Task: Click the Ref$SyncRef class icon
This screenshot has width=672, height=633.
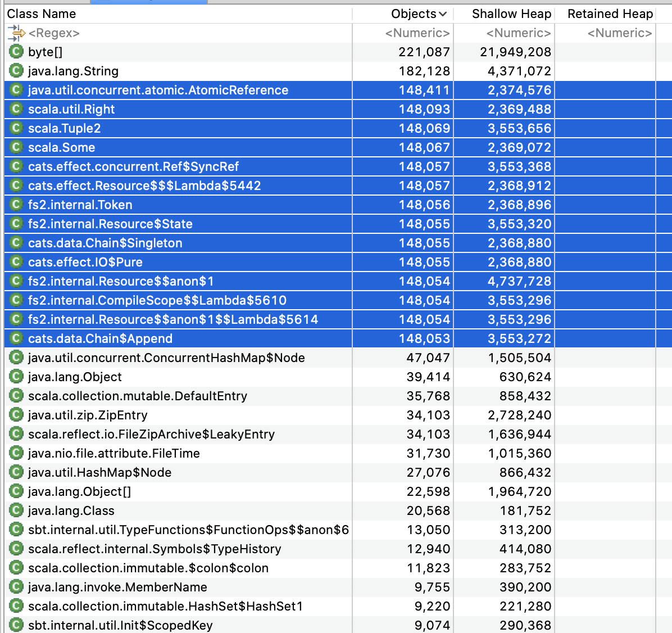Action: tap(16, 166)
